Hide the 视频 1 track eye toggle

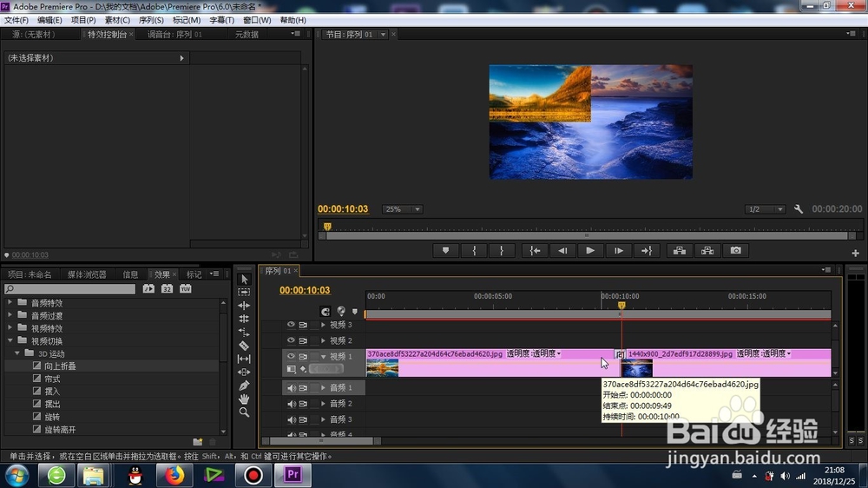291,356
